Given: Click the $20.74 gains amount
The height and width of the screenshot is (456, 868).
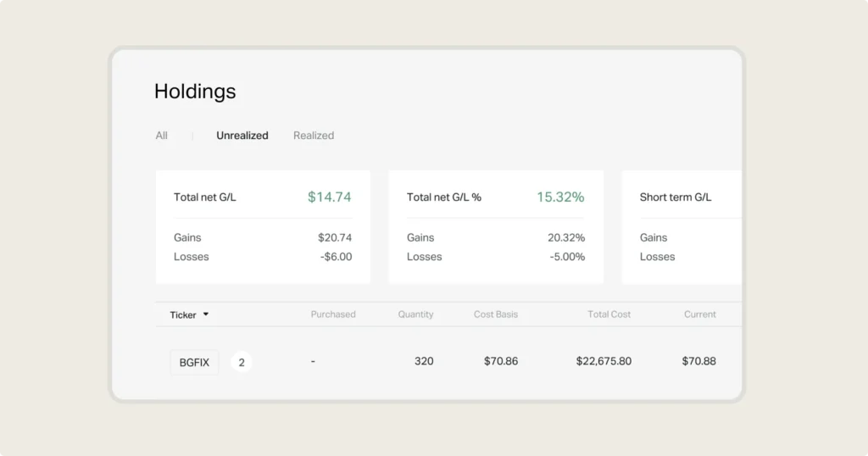Looking at the screenshot, I should point(335,238).
